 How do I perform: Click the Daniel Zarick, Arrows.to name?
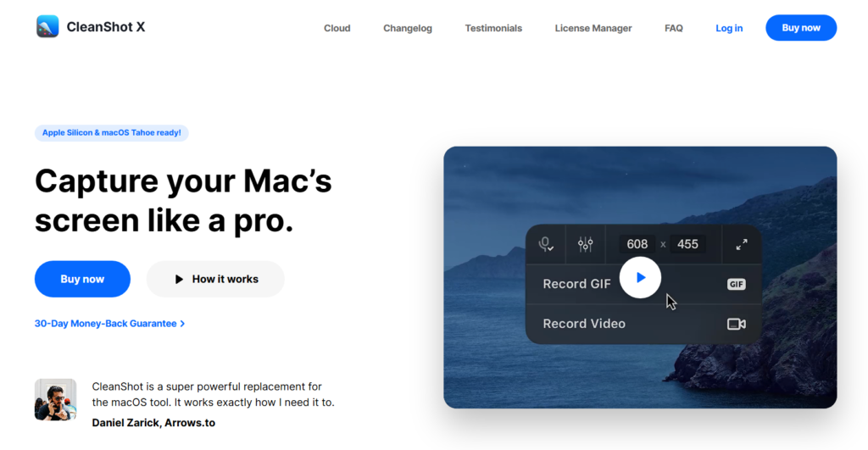[153, 423]
